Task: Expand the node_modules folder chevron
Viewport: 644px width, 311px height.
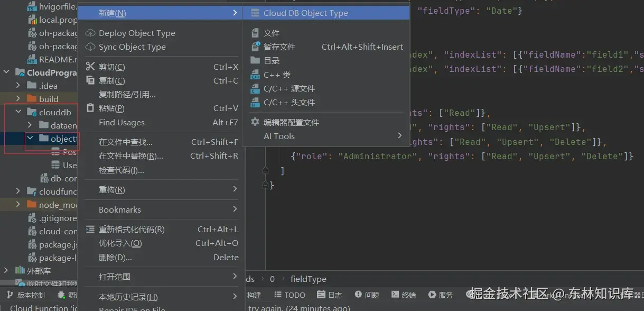Action: [18, 205]
